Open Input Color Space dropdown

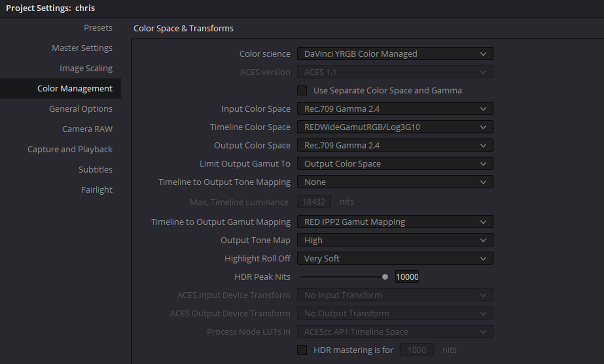click(x=395, y=109)
